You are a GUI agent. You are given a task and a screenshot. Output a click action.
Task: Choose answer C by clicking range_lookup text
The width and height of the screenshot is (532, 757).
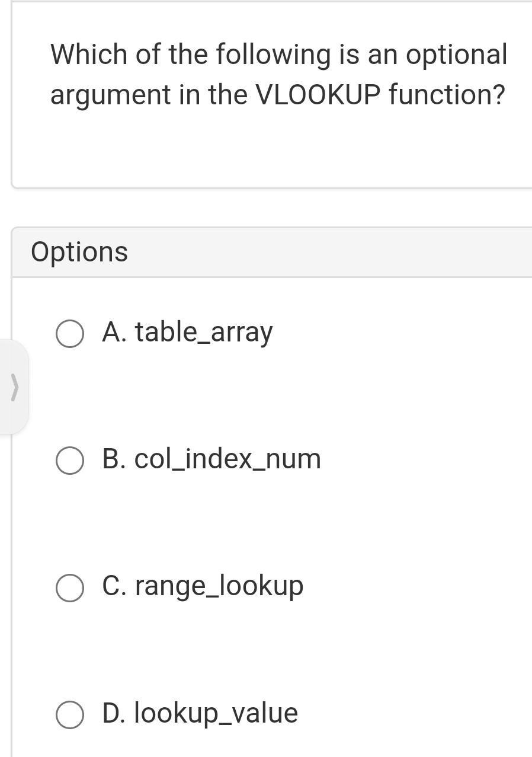click(x=202, y=587)
